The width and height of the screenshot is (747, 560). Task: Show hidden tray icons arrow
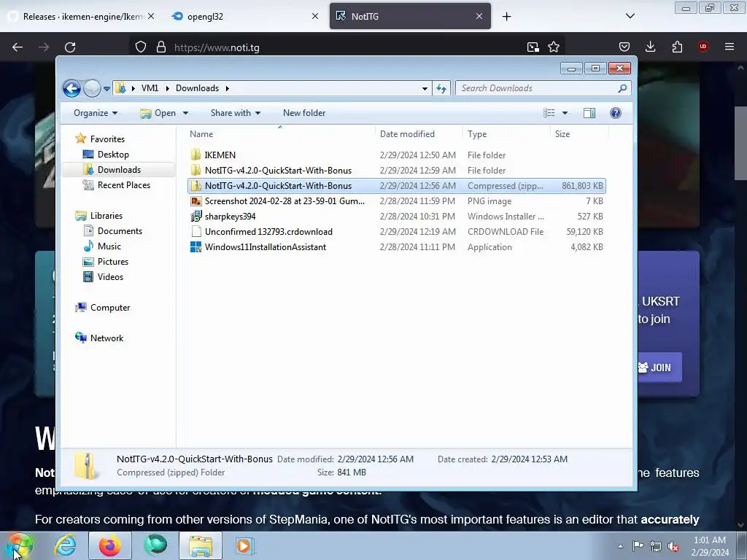pos(620,546)
